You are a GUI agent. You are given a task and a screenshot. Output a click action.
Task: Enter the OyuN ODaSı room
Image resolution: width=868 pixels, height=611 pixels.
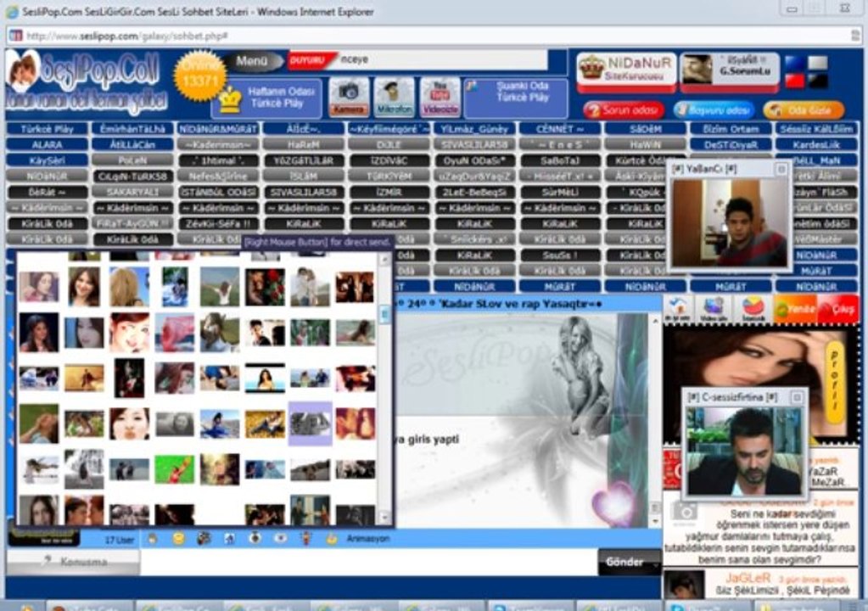pyautogui.click(x=474, y=160)
